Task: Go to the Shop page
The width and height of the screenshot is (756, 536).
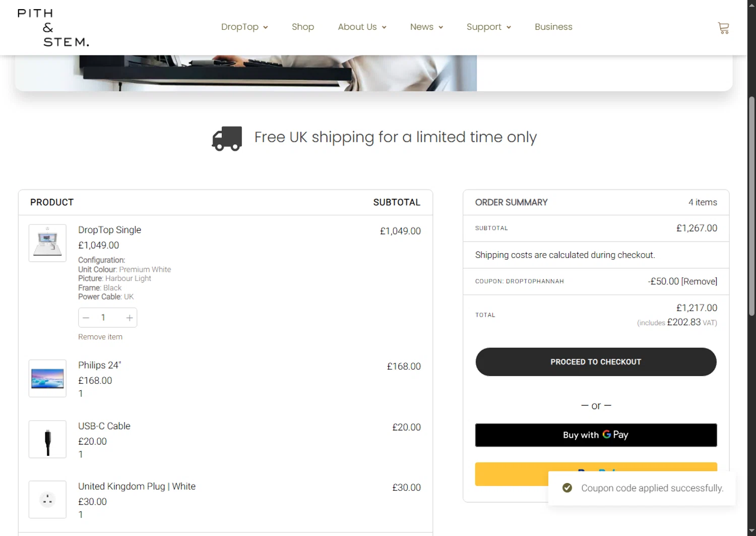Action: [303, 27]
